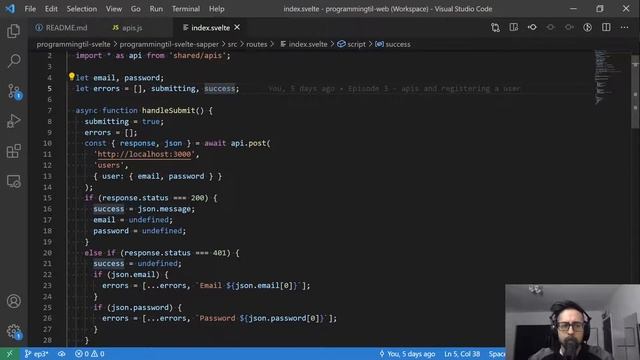
Task: Click the errors and warnings count in status bar
Action: coord(89,354)
